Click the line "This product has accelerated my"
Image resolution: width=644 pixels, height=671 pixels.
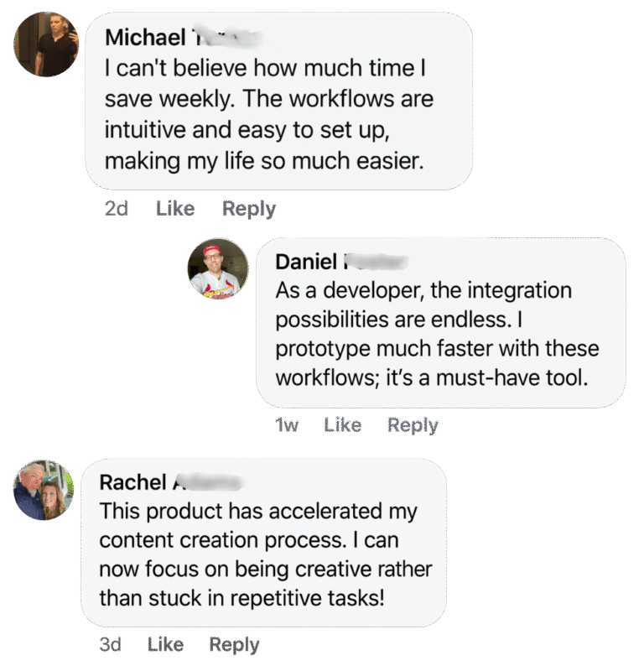(x=257, y=511)
